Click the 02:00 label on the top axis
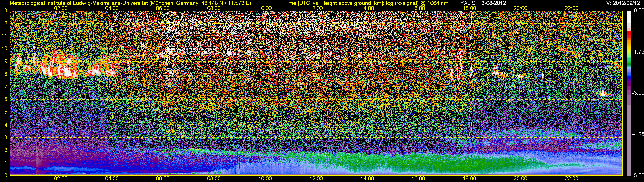The height and width of the screenshot is (182, 644). pyautogui.click(x=61, y=8)
